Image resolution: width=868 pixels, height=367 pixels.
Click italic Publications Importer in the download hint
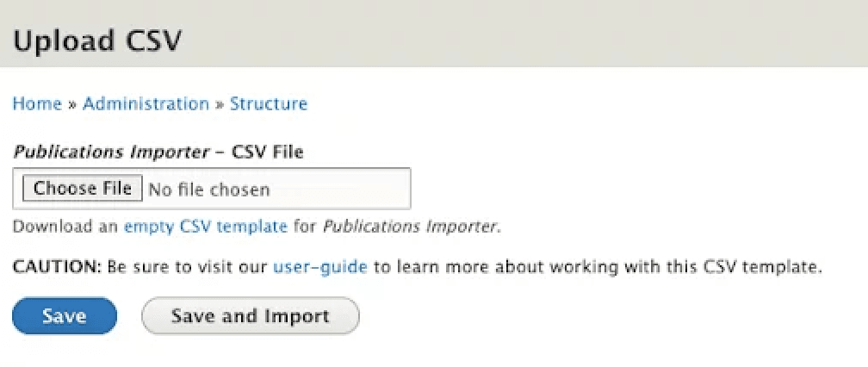(409, 227)
